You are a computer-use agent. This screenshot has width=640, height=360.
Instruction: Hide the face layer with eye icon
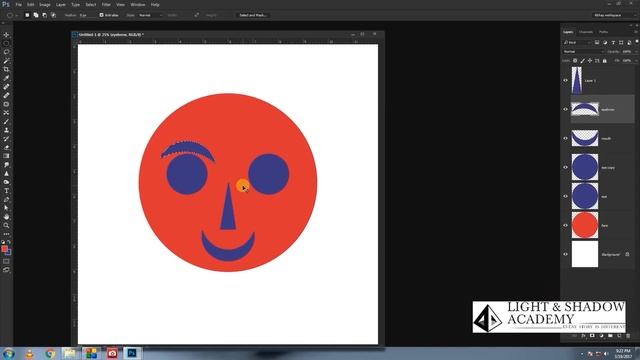(x=566, y=225)
